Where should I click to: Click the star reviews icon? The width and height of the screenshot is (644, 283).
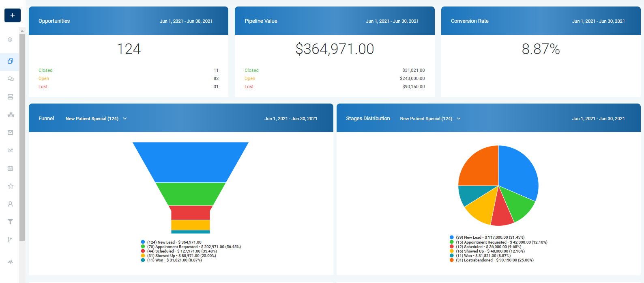click(x=11, y=186)
